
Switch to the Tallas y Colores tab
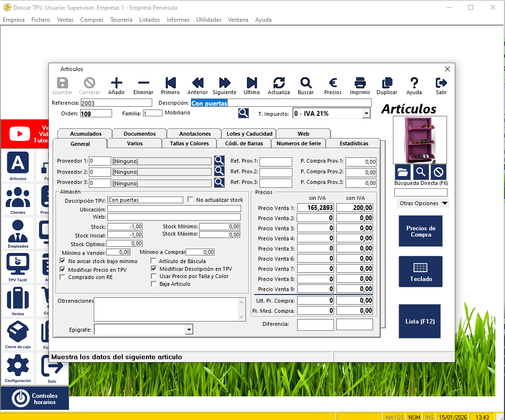(x=189, y=143)
